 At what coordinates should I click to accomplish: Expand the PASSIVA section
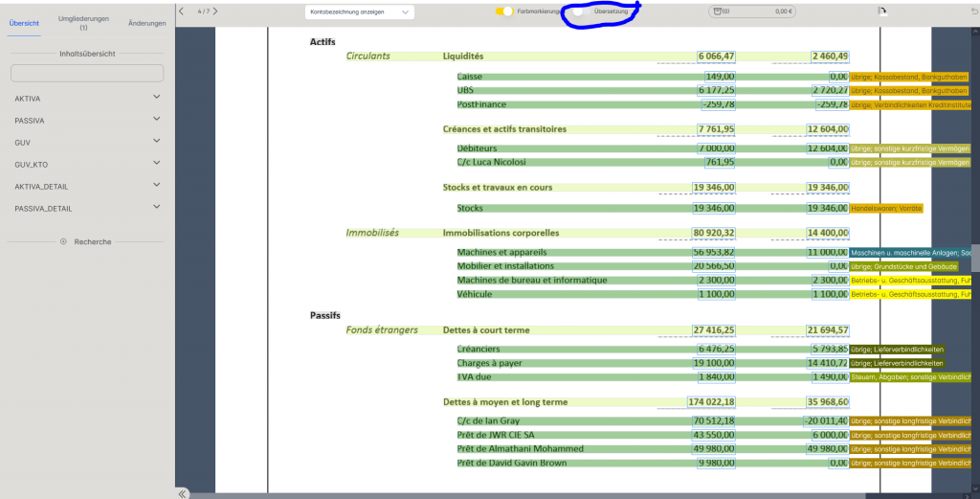tap(157, 120)
